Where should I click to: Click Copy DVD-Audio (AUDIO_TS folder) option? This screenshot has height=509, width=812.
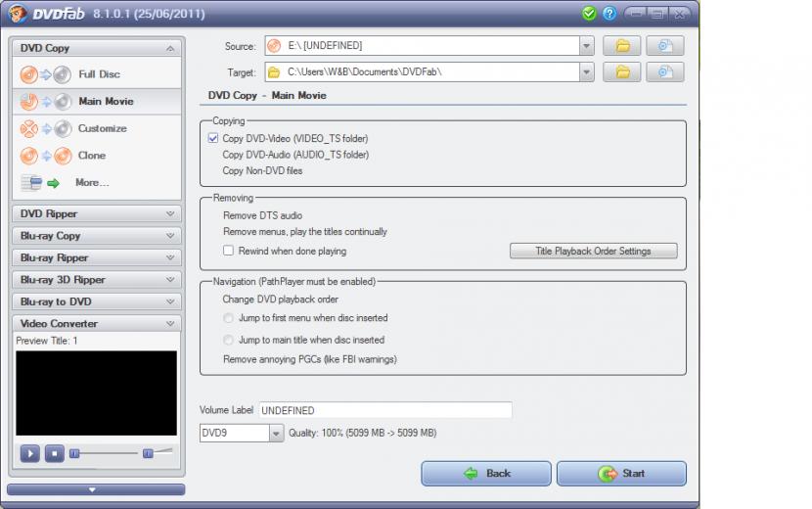[295, 155]
